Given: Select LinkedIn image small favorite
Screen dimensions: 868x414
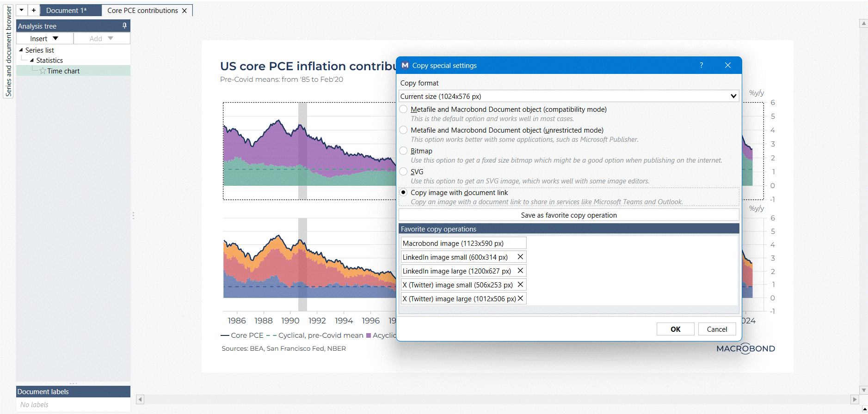Looking at the screenshot, I should coord(455,257).
